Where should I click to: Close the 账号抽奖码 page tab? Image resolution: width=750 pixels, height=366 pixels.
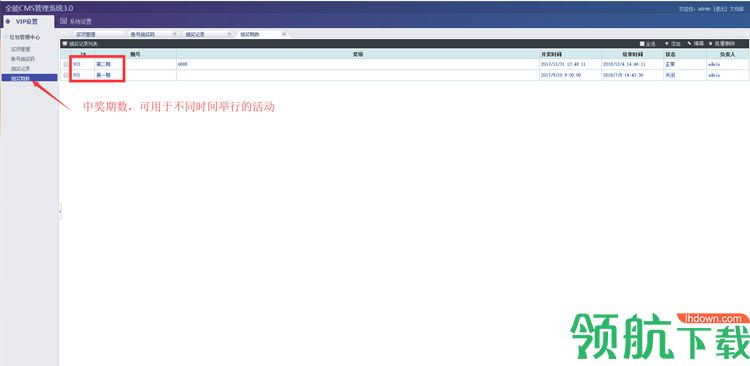click(x=174, y=34)
